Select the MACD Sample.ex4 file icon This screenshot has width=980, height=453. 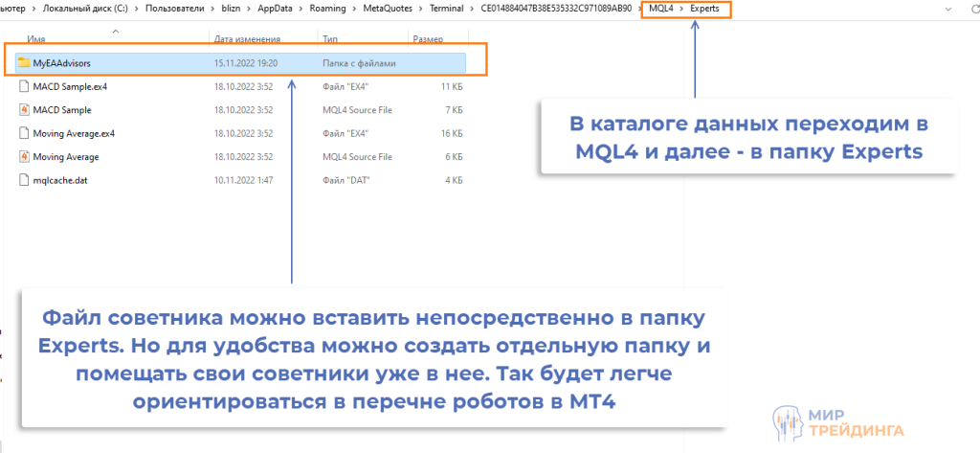pyautogui.click(x=24, y=86)
